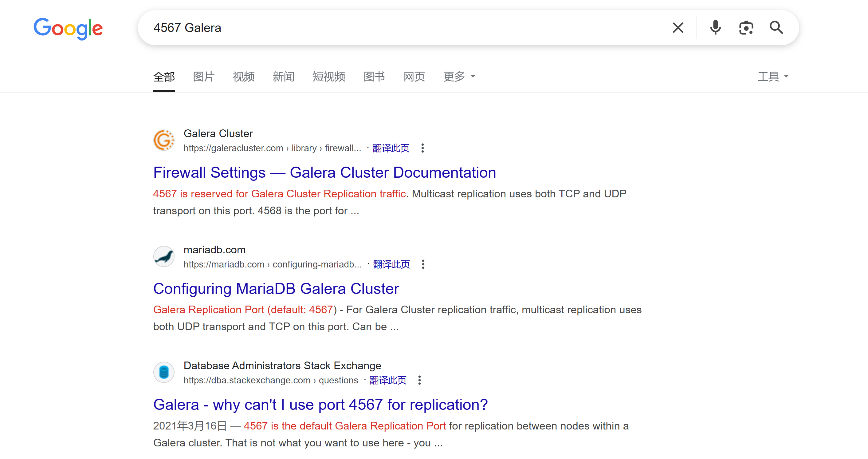Click the date 2021年3月16日 in the snippet

[190, 426]
